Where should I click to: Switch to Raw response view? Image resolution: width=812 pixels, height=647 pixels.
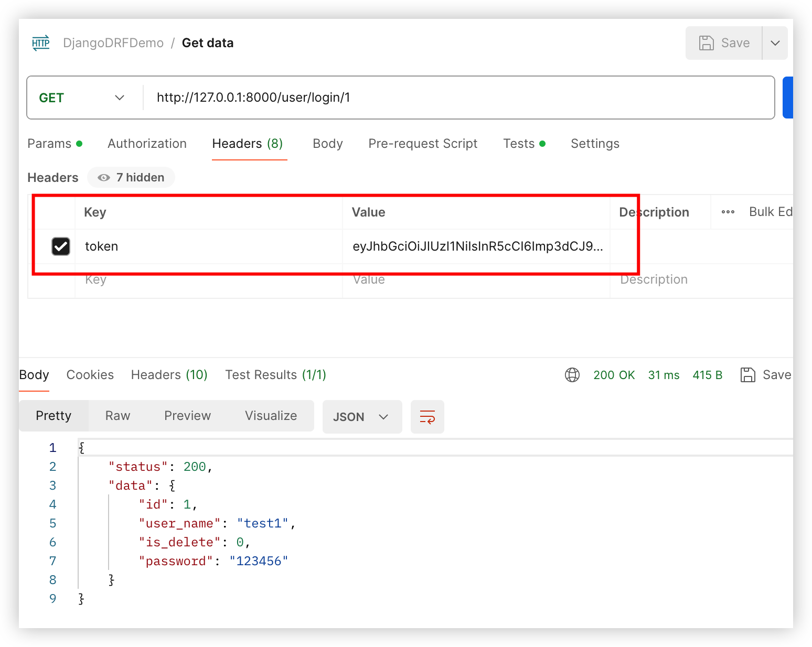(x=117, y=416)
